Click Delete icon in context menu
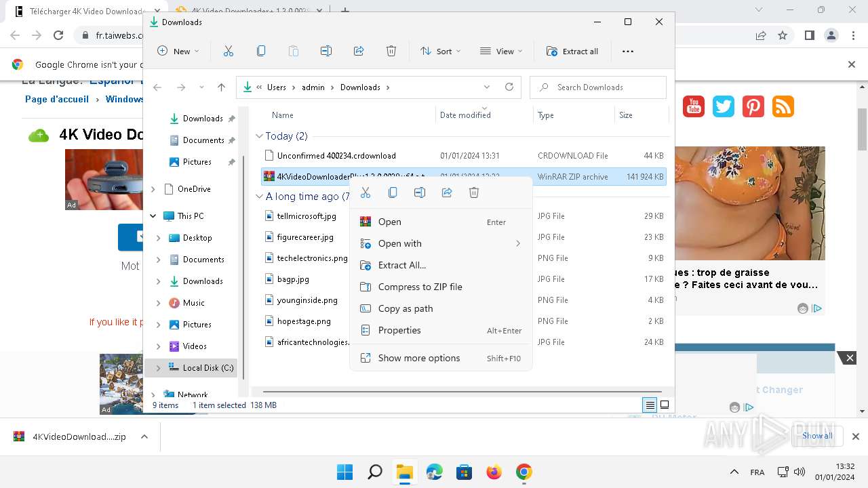 pos(474,192)
